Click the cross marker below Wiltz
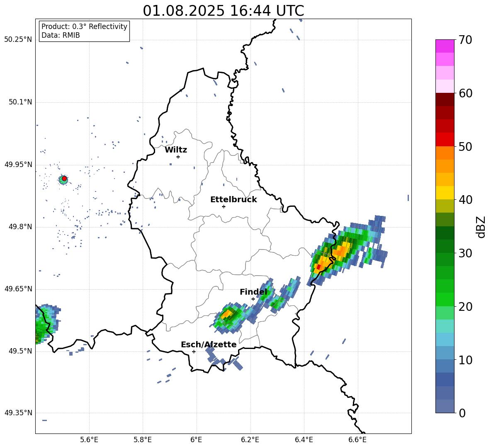This screenshot has height=448, width=491. [x=178, y=157]
